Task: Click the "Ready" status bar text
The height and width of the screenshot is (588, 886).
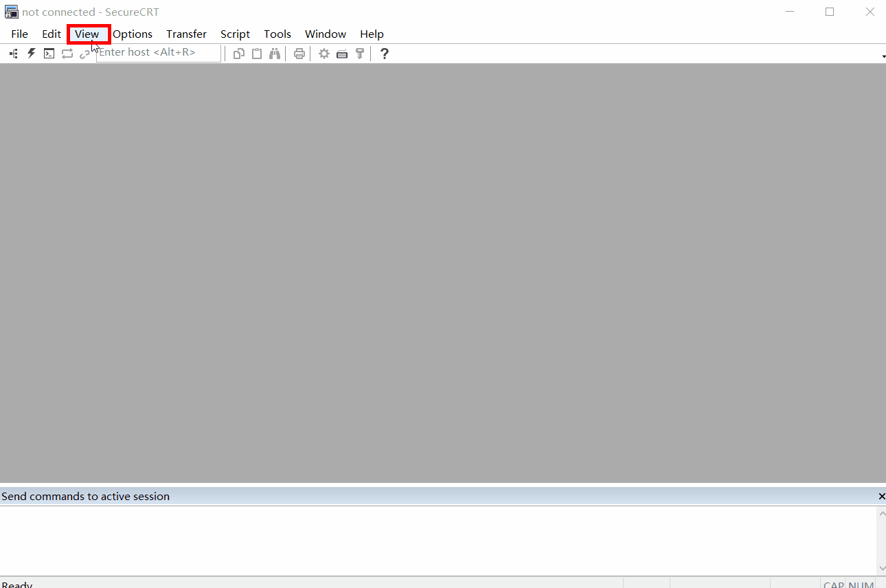Action: (x=17, y=584)
